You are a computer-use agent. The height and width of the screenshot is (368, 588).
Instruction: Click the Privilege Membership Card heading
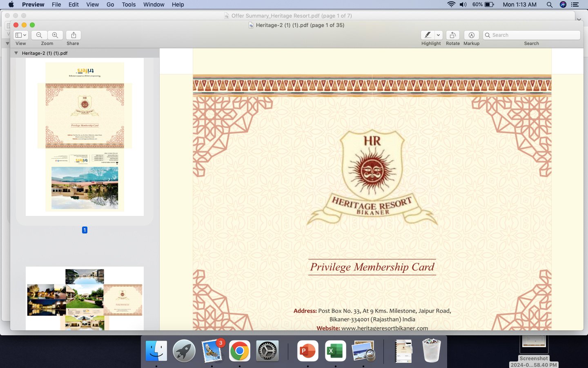click(372, 267)
